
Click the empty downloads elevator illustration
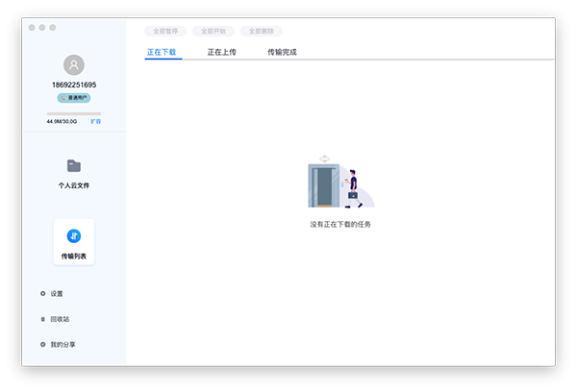(x=340, y=182)
